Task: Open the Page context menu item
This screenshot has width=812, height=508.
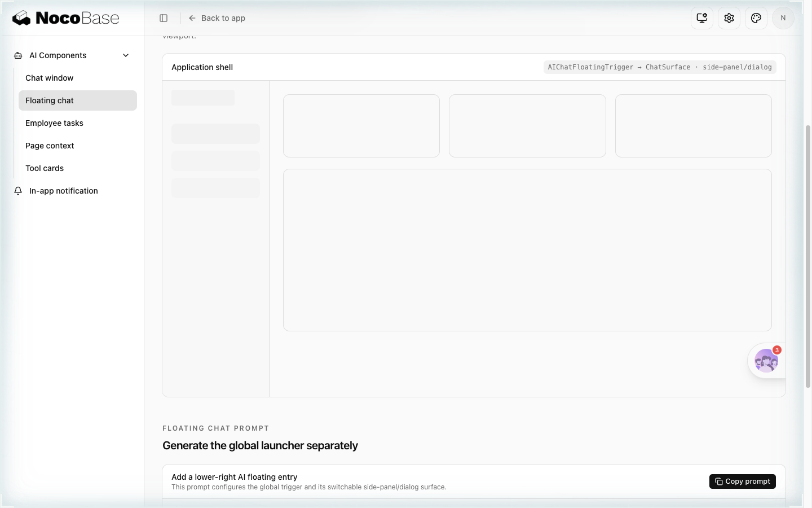Action: pyautogui.click(x=78, y=146)
